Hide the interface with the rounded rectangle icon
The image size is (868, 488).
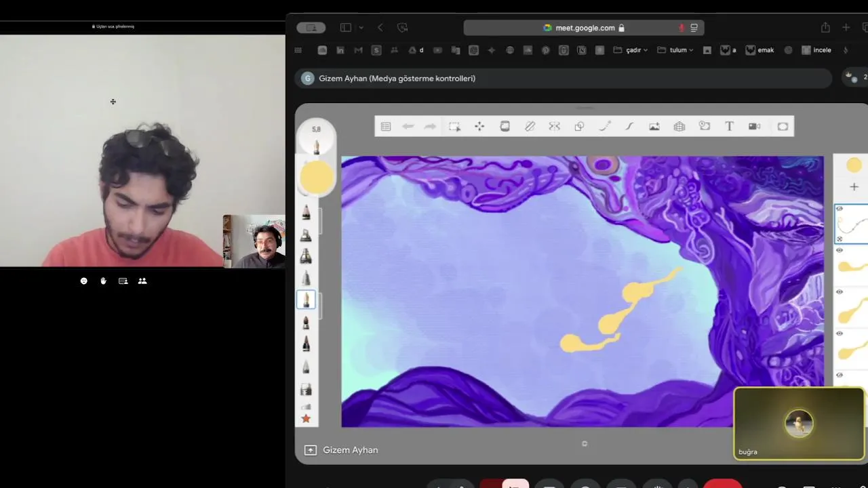pos(783,126)
